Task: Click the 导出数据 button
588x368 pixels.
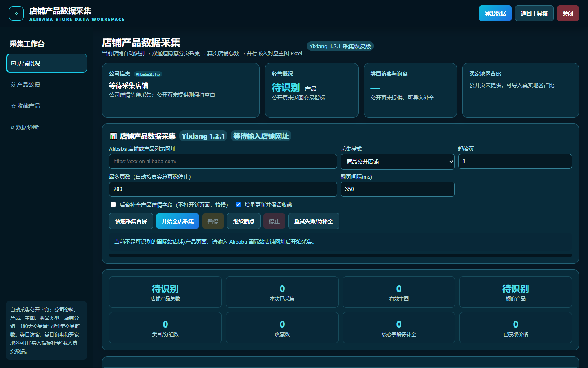Action: click(x=495, y=13)
